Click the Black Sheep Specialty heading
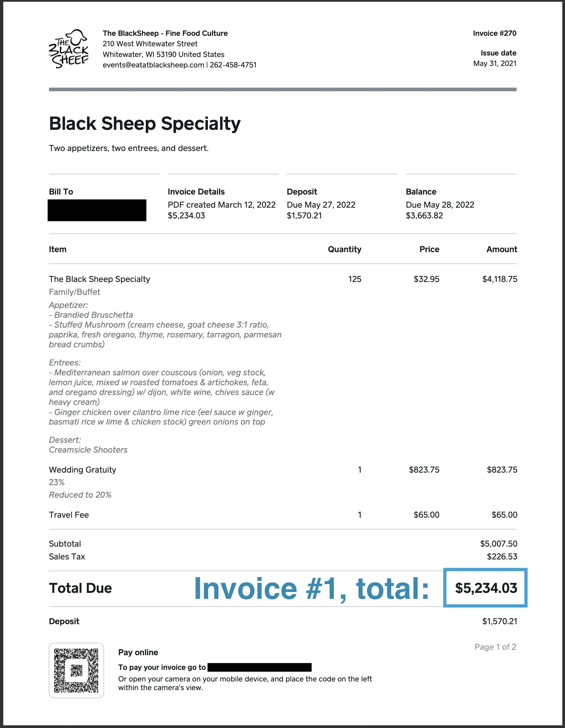 (145, 124)
